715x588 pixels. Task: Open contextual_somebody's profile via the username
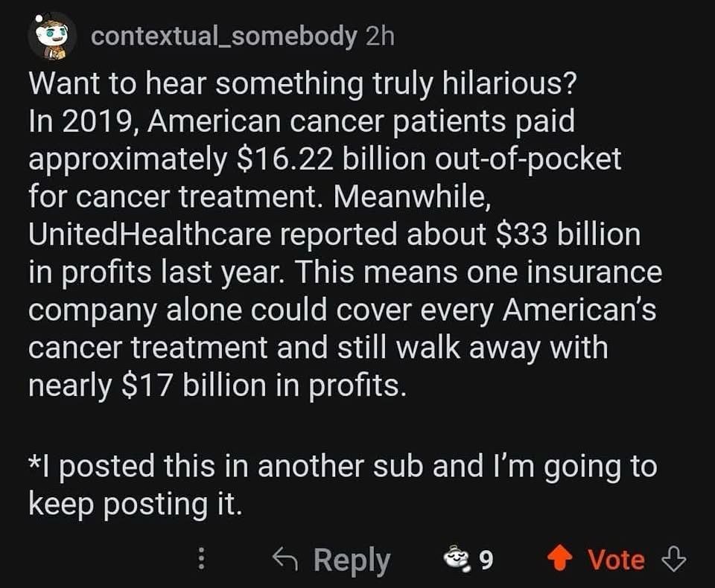(222, 32)
